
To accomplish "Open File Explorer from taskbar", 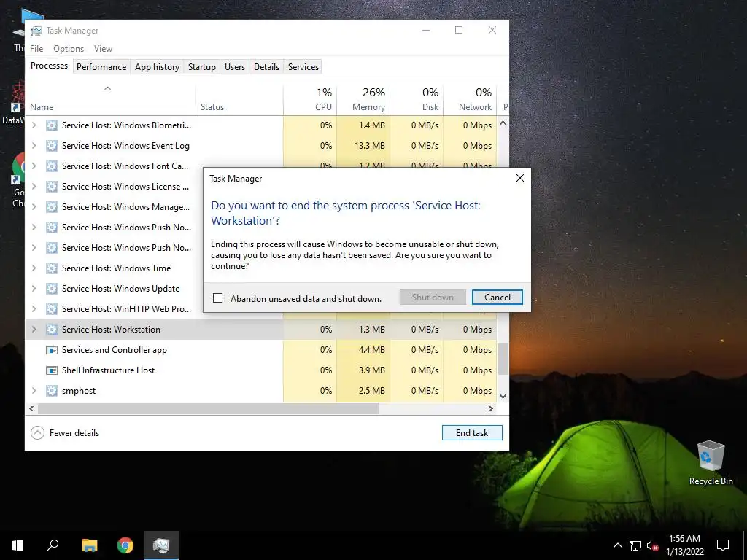I will pyautogui.click(x=89, y=545).
